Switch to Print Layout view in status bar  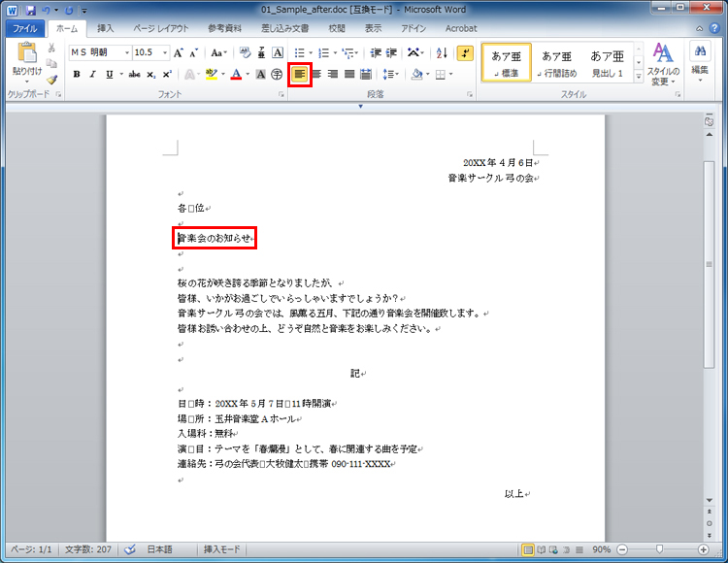click(528, 550)
